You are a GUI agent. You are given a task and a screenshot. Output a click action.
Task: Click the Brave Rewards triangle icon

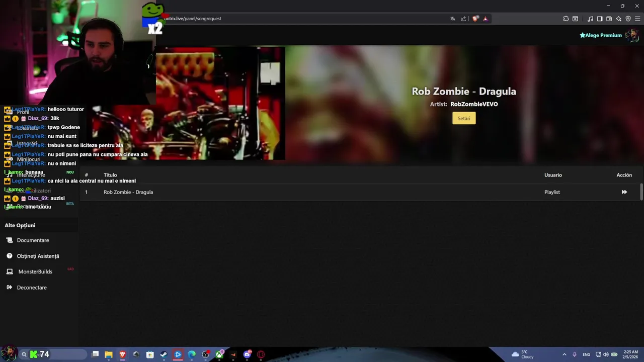point(485,19)
